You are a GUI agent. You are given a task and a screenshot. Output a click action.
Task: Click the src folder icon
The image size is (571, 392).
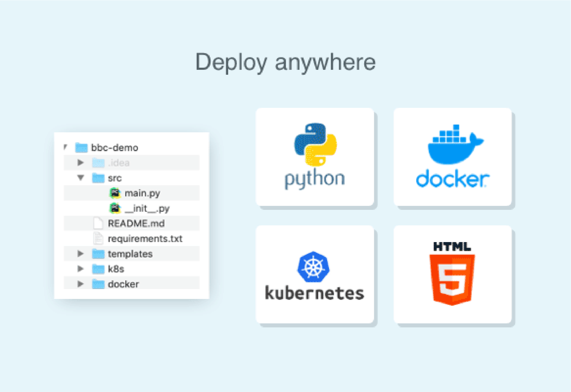point(98,178)
